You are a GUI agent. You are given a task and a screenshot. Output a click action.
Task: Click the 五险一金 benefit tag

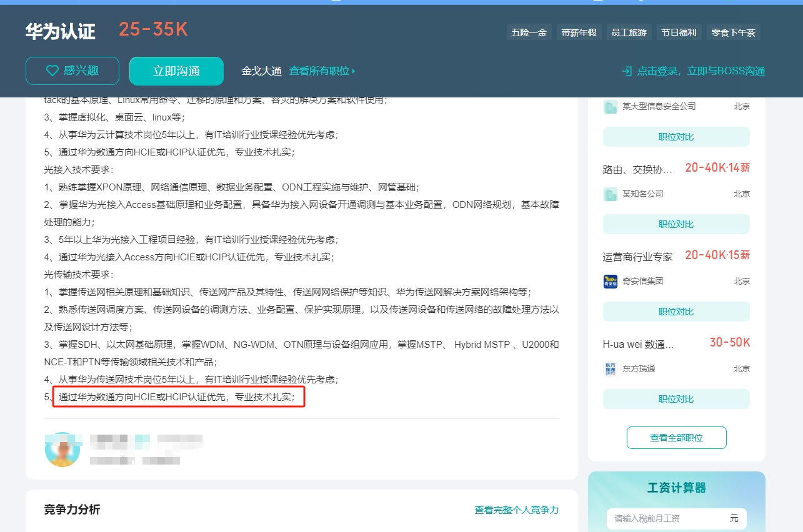(529, 32)
